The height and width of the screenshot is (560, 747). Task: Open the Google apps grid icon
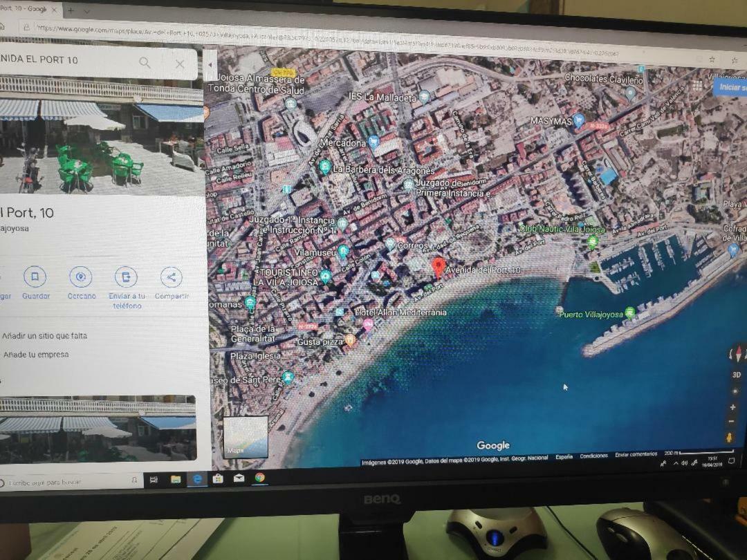pos(697,85)
